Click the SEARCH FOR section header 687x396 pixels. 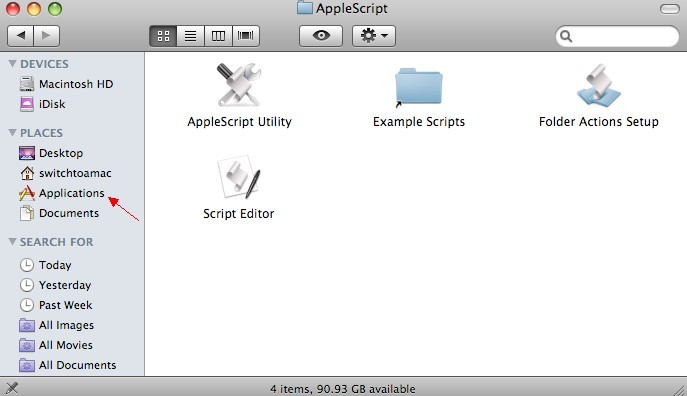click(x=57, y=242)
